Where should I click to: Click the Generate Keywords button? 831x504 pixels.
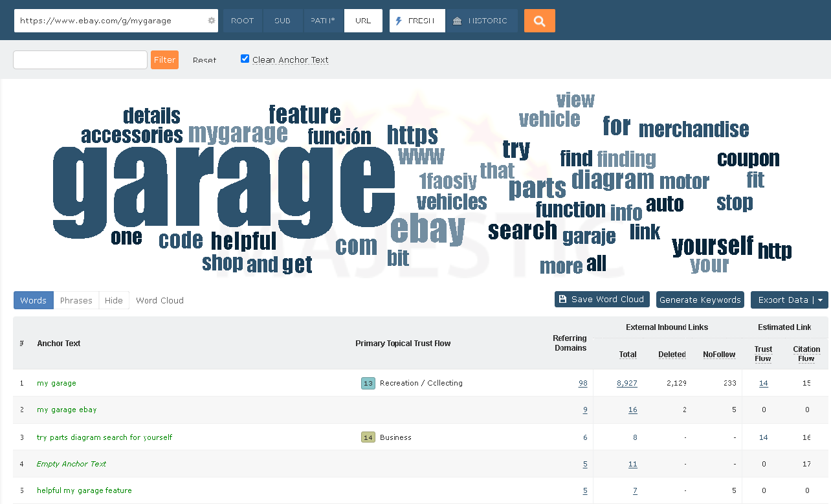pos(700,300)
